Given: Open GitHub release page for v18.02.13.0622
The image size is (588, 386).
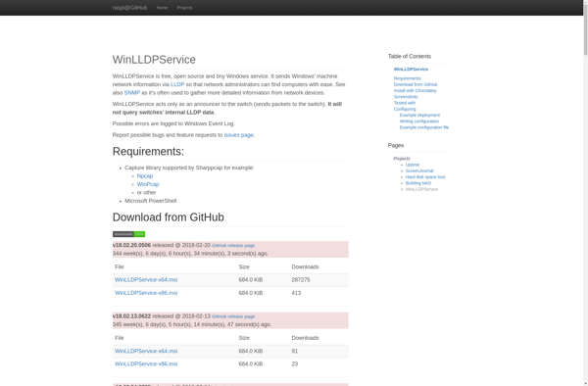Looking at the screenshot, I should (233, 316).
